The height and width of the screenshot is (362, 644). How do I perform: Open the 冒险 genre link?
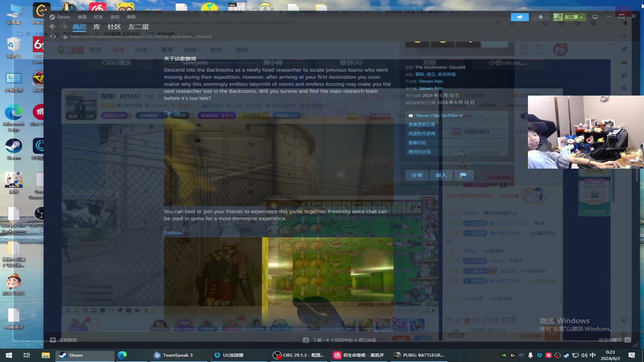(420, 74)
